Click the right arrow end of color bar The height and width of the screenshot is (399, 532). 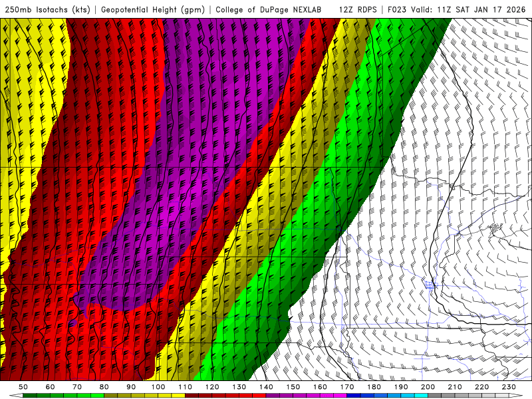point(515,396)
